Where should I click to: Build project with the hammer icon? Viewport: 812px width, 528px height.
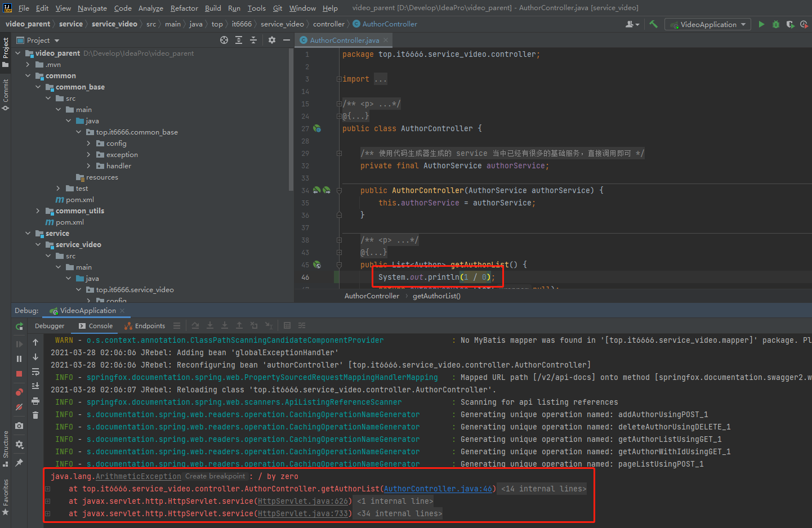pos(653,24)
